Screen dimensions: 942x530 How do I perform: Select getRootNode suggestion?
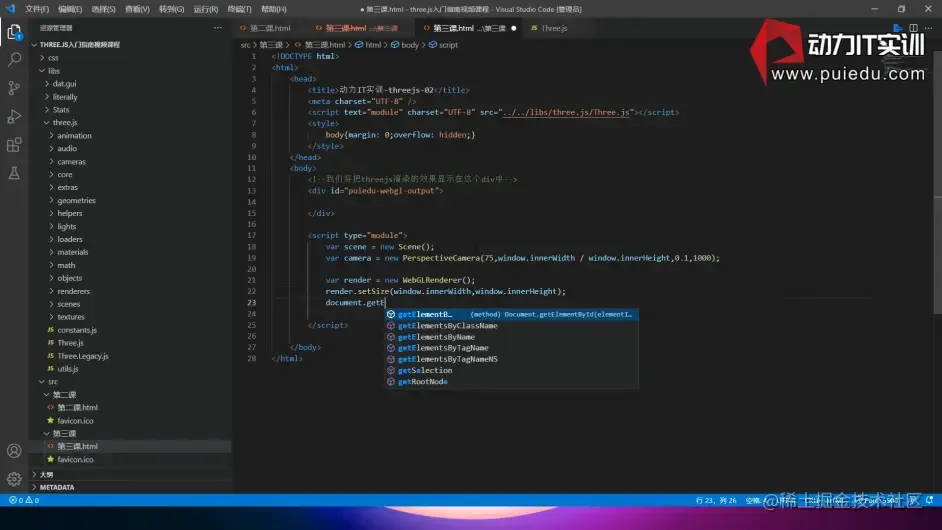pyautogui.click(x=511, y=382)
